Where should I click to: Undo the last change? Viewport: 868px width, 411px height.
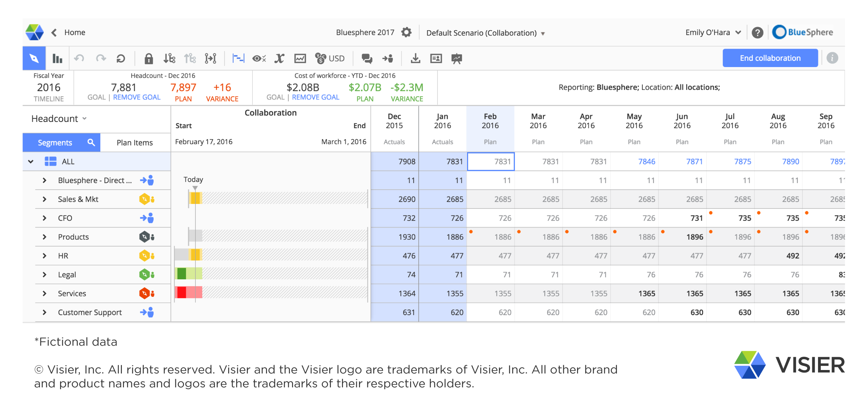click(79, 58)
